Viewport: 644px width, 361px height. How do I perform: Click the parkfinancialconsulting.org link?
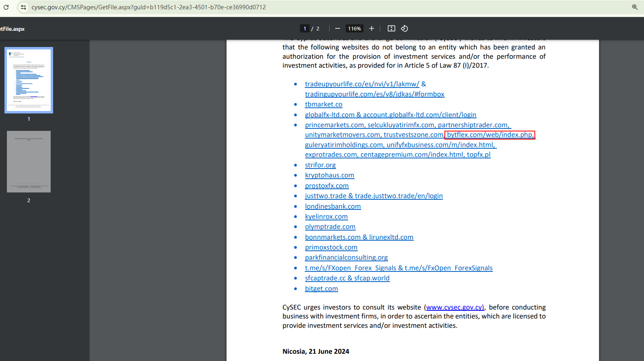pos(346,258)
